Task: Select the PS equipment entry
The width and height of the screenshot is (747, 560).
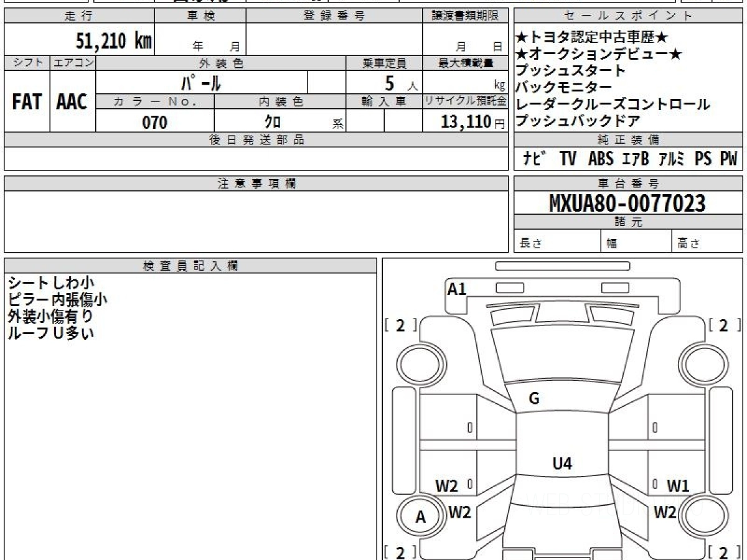Action: click(703, 159)
